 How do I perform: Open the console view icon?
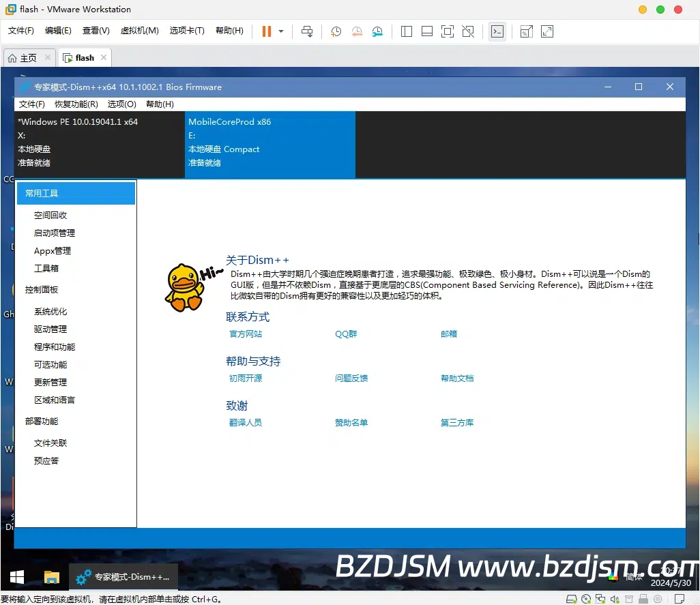click(x=497, y=31)
